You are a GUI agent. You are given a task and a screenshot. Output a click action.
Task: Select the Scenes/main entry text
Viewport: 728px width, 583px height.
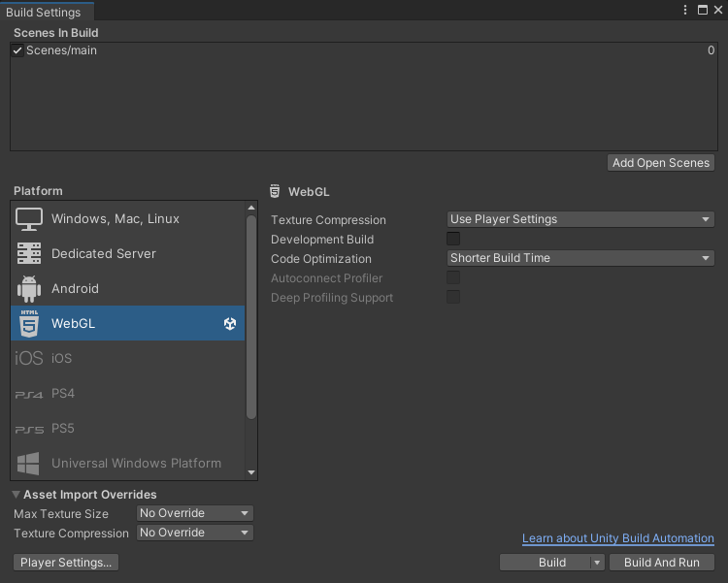coord(61,50)
